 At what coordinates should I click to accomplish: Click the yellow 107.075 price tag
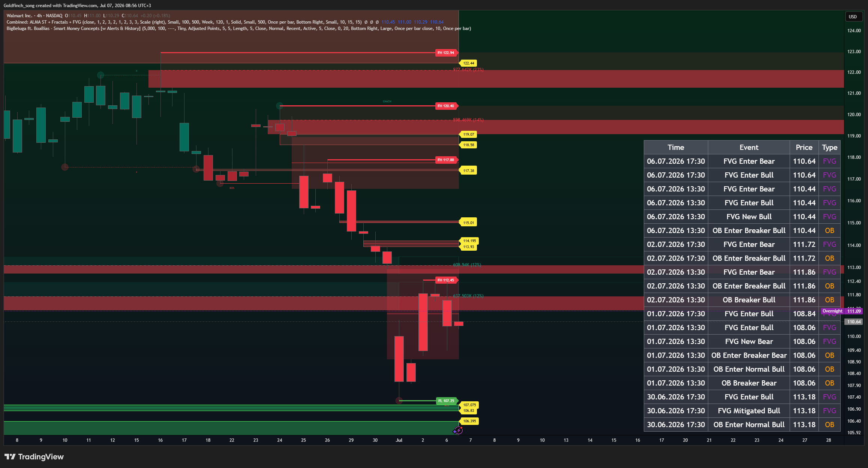pos(469,405)
